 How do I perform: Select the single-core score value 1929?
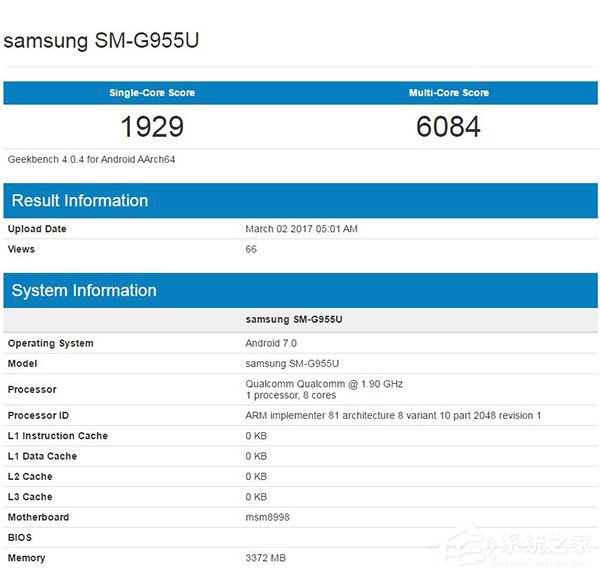click(152, 127)
